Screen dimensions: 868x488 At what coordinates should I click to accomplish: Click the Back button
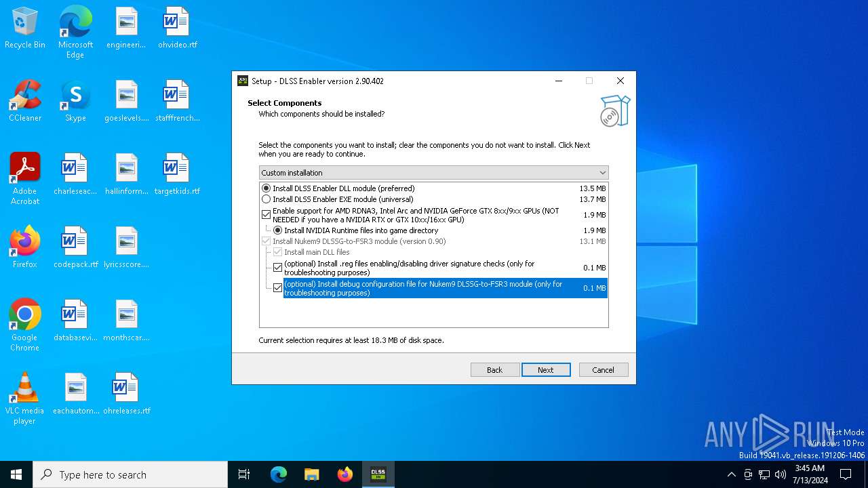click(x=495, y=370)
